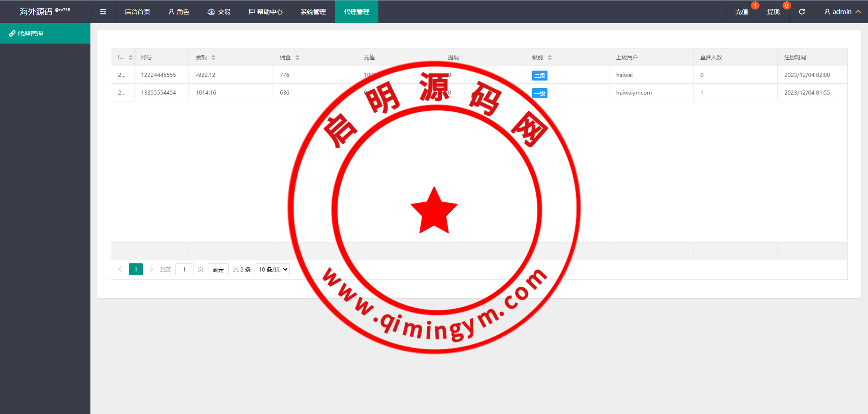Open the 角色 navigation menu
The image size is (868, 414).
tap(179, 12)
